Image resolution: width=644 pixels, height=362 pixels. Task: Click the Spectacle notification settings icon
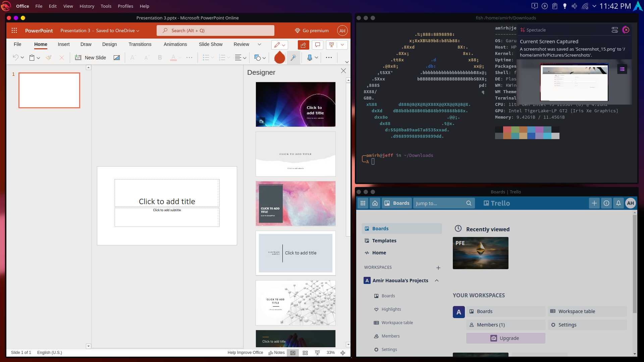tap(614, 30)
